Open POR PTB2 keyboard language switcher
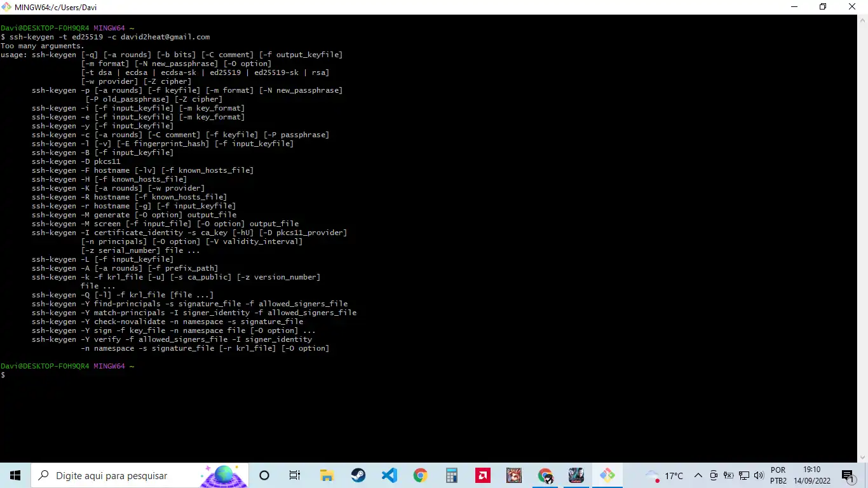The image size is (868, 488). [x=778, y=475]
